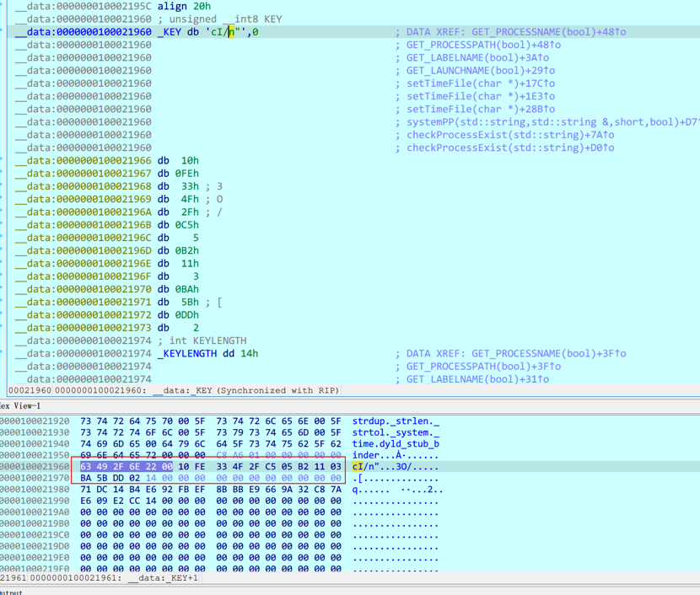
Task: Follow xref GET_LABELNAME(bool)+3A
Action: (477, 58)
